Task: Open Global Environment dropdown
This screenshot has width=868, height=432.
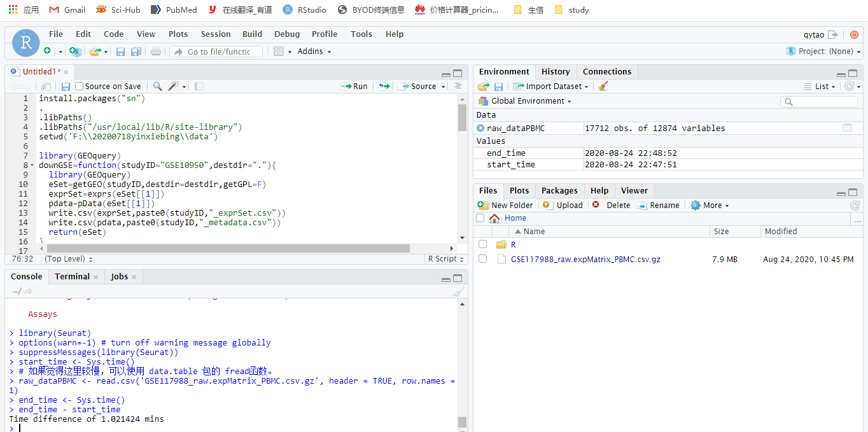Action: click(x=524, y=101)
